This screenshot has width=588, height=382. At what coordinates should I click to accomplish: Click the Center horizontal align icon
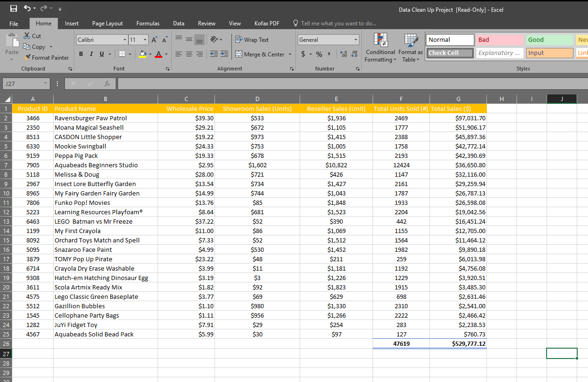(x=189, y=55)
